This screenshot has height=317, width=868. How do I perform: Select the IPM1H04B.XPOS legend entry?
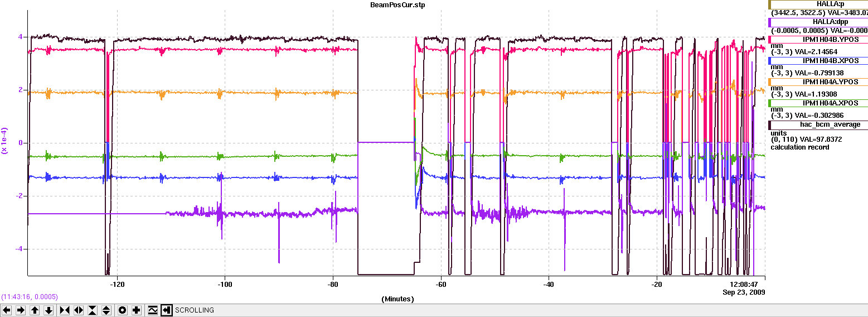click(819, 60)
